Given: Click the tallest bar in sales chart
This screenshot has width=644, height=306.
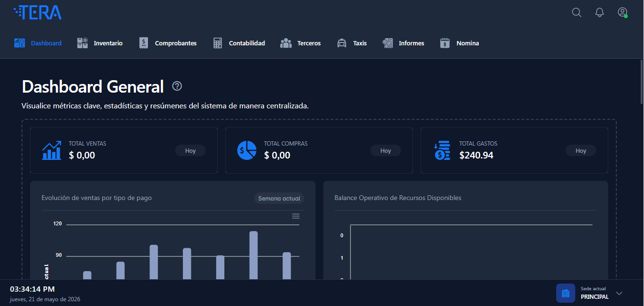Looking at the screenshot, I should coord(253,255).
